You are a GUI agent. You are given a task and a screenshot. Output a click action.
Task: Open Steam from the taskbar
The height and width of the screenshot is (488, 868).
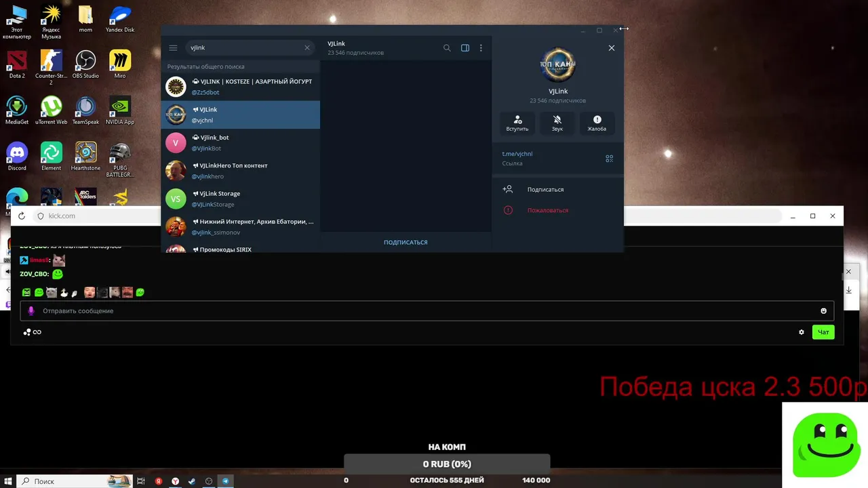pyautogui.click(x=192, y=481)
